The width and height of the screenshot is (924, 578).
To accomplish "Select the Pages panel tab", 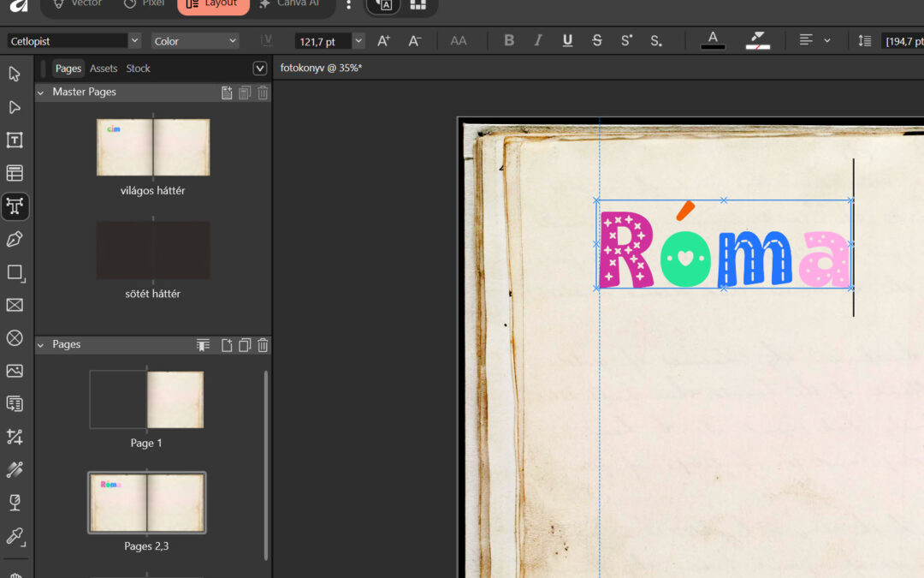I will [68, 69].
